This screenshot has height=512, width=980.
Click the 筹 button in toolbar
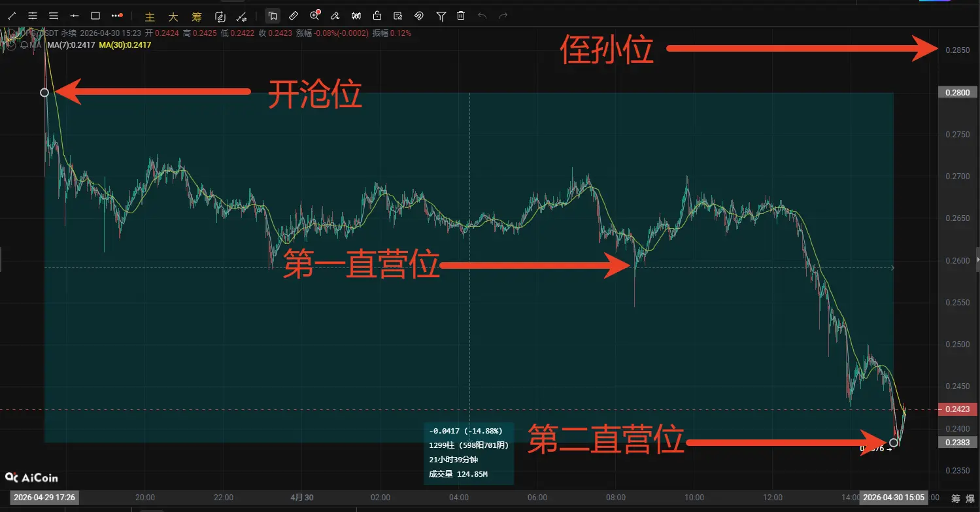(x=197, y=16)
